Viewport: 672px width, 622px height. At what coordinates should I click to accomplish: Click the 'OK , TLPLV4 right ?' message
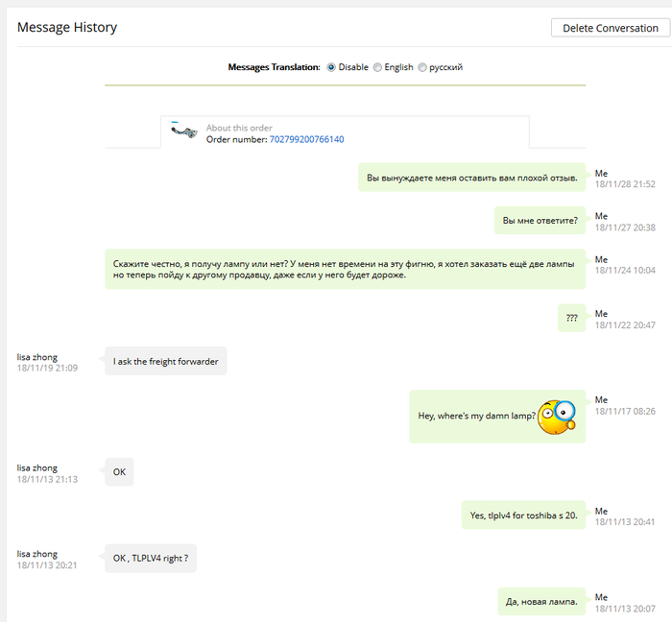click(150, 559)
